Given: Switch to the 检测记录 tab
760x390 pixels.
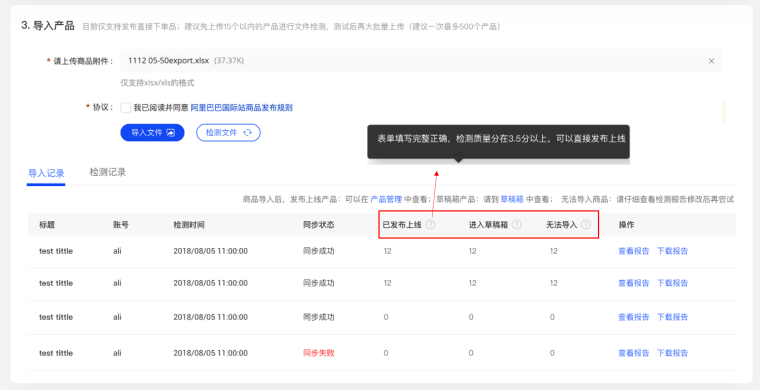Looking at the screenshot, I should pyautogui.click(x=108, y=172).
